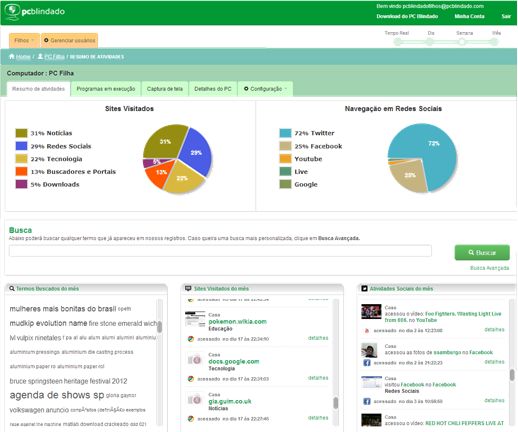Click Google legend color swatch

285,184
